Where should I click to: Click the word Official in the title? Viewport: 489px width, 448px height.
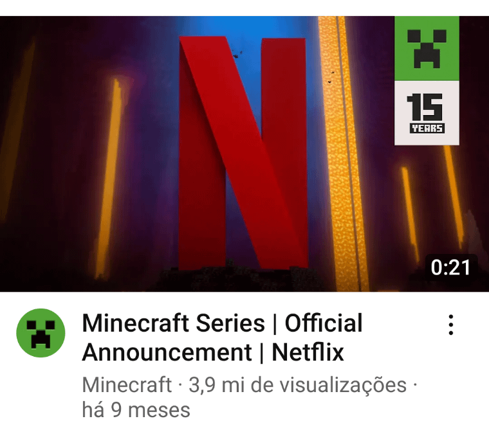[324, 323]
